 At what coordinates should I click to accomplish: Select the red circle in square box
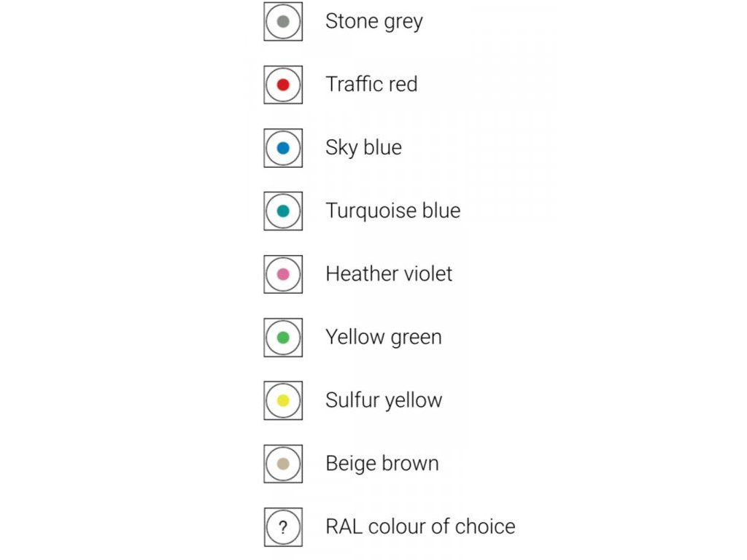pyautogui.click(x=283, y=85)
